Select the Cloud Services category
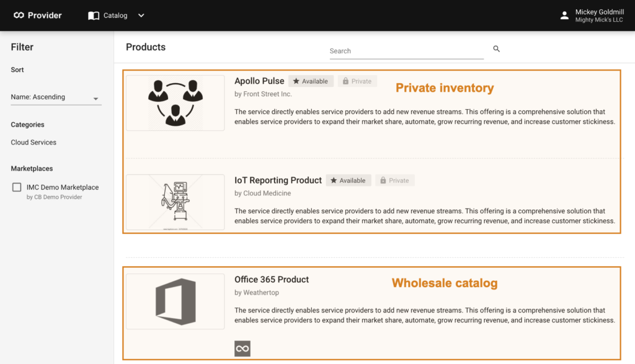635x364 pixels. coord(33,142)
